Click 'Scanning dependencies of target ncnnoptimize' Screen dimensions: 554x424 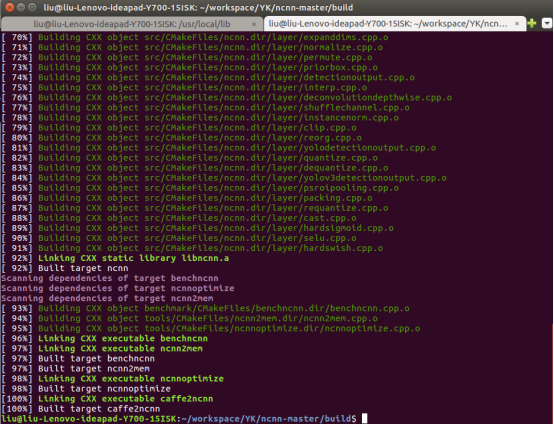coord(118,288)
